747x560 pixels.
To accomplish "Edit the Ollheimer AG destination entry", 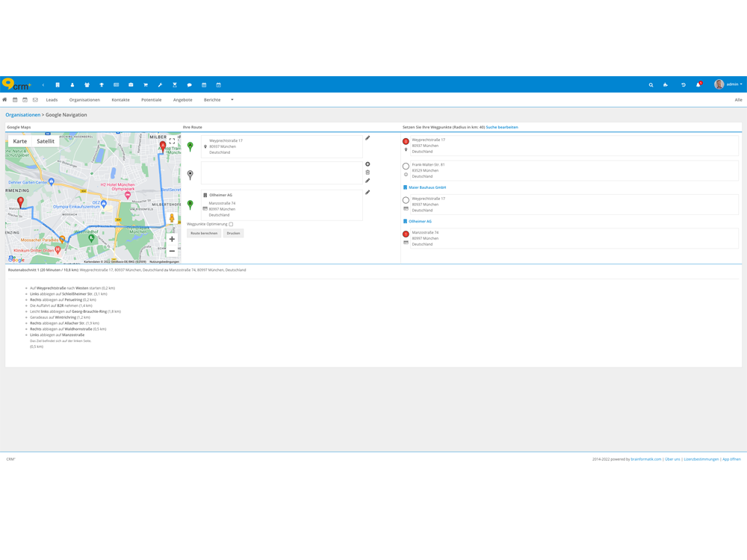I will (368, 193).
